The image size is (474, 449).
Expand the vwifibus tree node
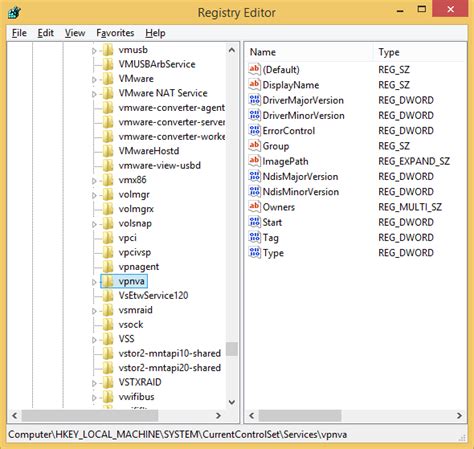click(x=94, y=398)
